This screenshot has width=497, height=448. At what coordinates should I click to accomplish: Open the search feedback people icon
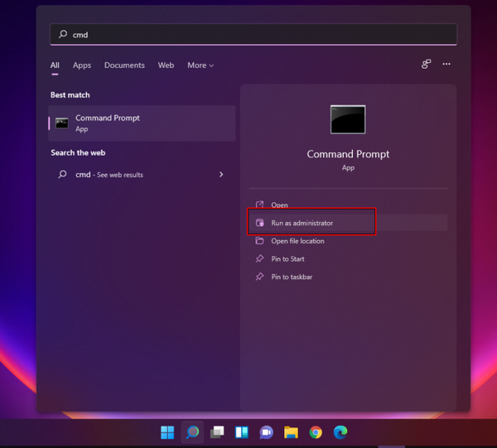(x=427, y=64)
